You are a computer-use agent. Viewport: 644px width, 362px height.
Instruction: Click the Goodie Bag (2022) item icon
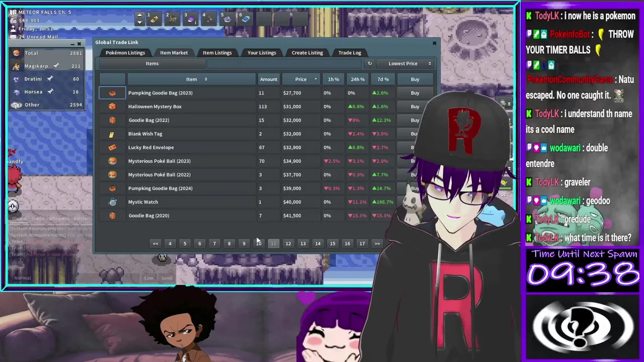coord(112,120)
